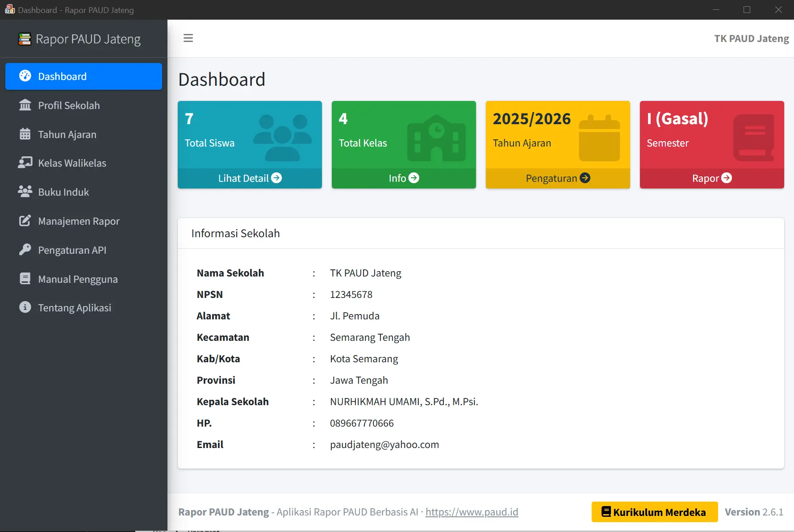Toggle the sidebar with the hamburger icon
794x532 pixels.
188,38
